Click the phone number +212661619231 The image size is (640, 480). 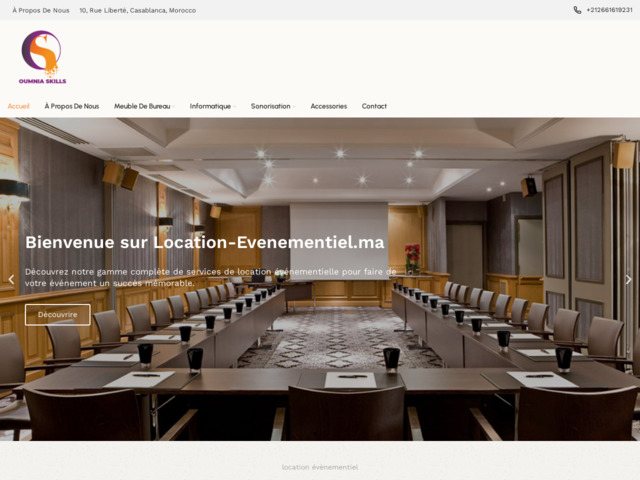609,10
